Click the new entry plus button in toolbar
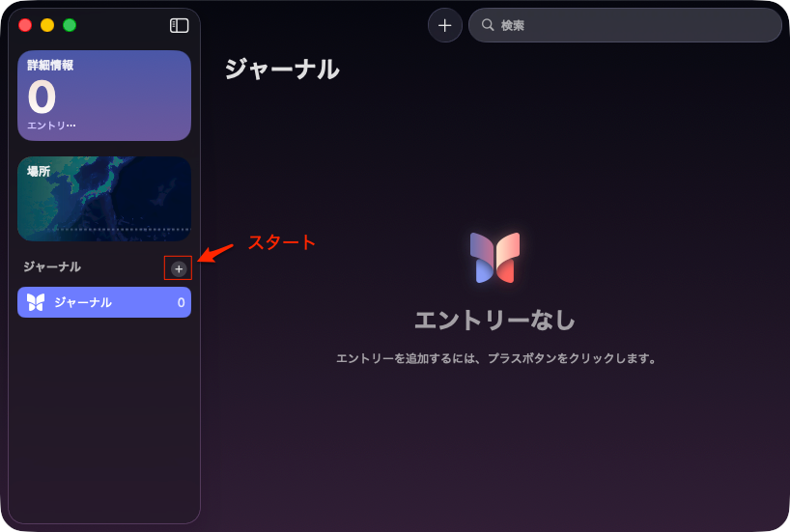The width and height of the screenshot is (790, 532). click(x=444, y=25)
